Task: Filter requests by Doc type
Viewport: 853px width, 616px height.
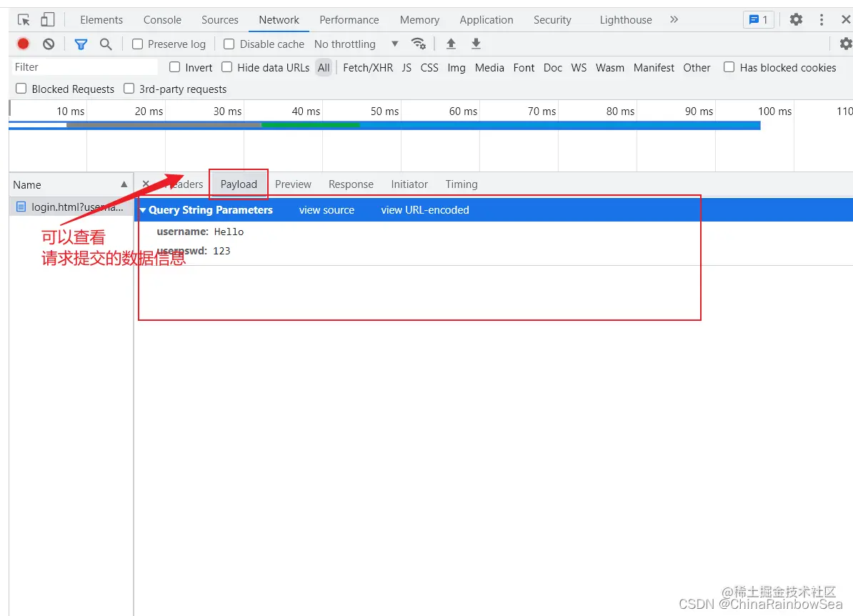Action: coord(553,67)
